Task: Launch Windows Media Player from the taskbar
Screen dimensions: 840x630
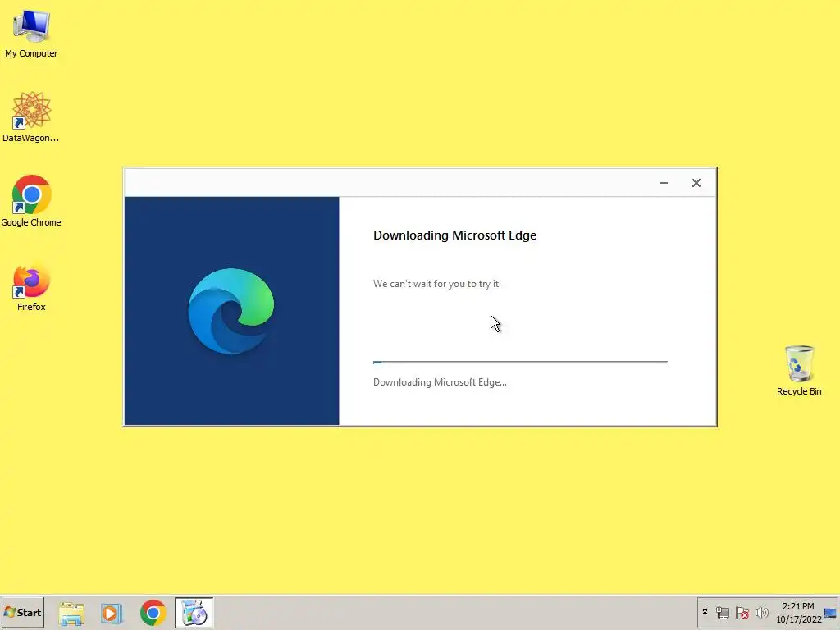Action: click(x=112, y=613)
